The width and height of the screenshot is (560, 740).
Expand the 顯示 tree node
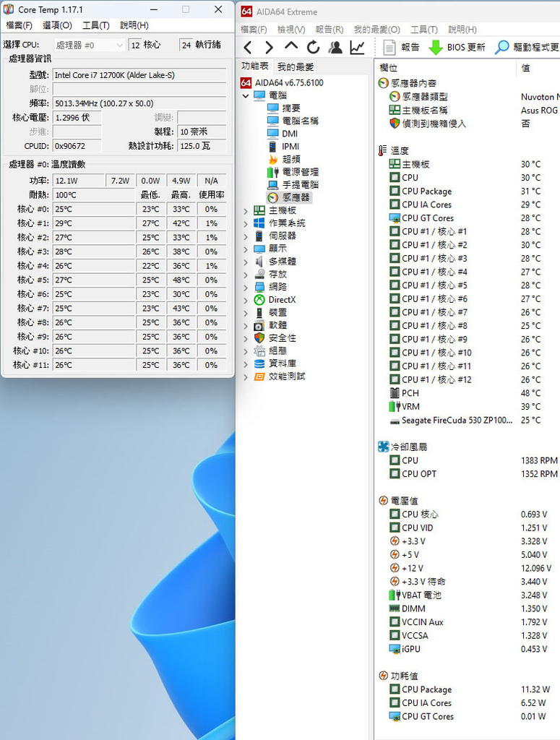click(x=246, y=249)
